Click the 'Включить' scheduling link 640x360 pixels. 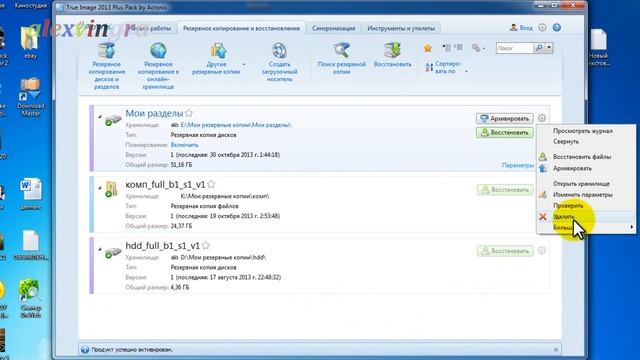pos(184,145)
